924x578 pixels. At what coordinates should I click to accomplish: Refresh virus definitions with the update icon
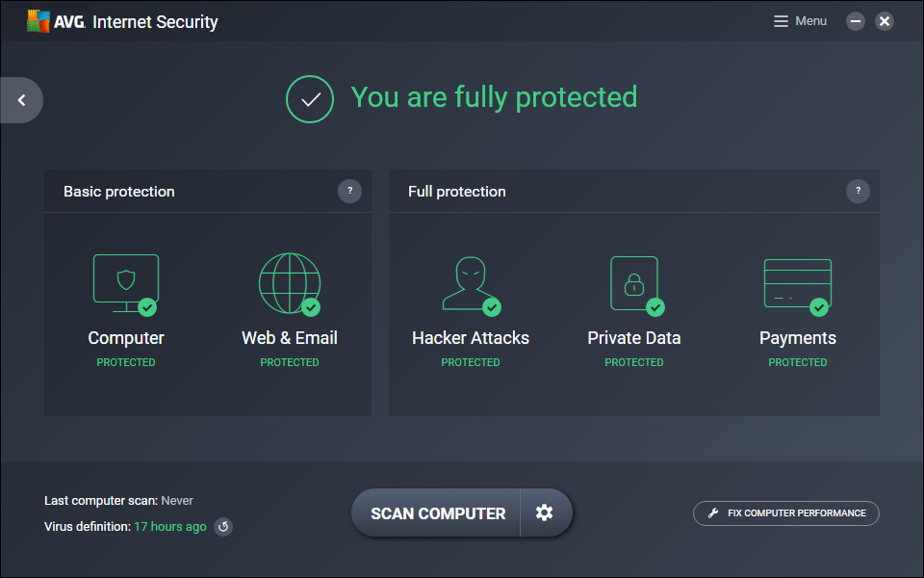(x=223, y=527)
